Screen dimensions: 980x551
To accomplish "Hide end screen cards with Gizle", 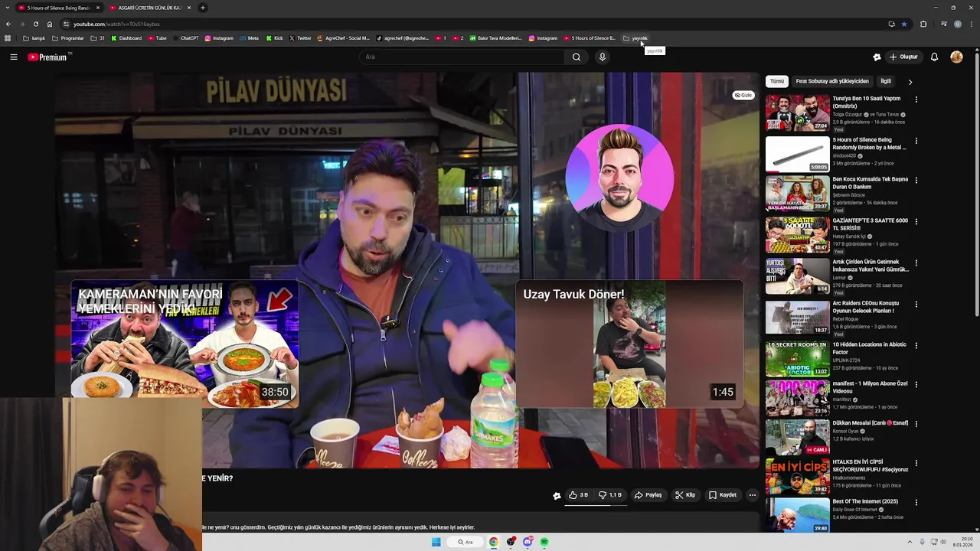I will click(x=743, y=96).
